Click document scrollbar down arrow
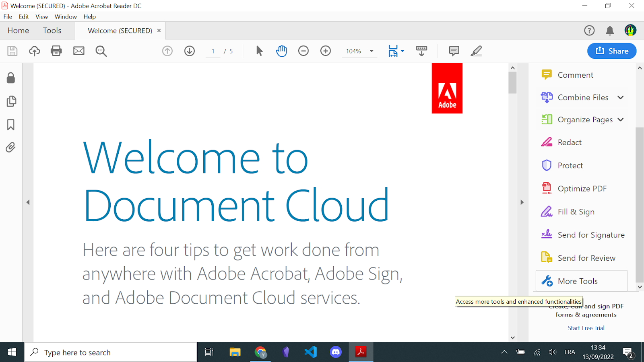This screenshot has height=362, width=644. [x=512, y=337]
